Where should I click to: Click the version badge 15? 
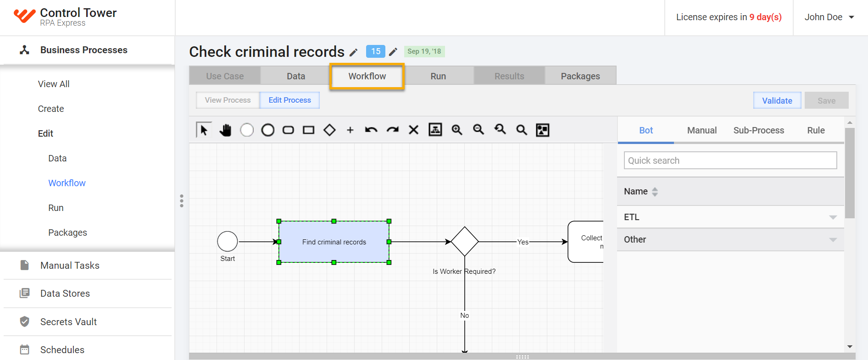coord(376,51)
